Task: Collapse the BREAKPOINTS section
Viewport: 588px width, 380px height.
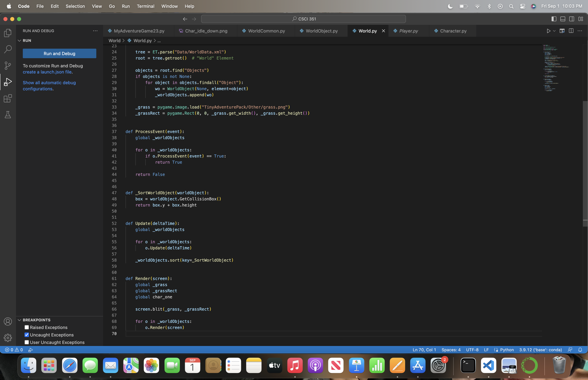Action: 20,320
